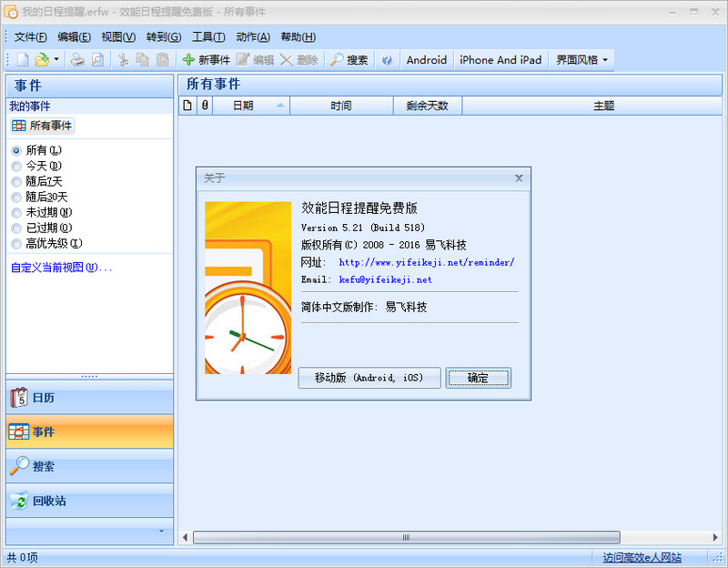Click the paste clipboard icon
Image resolution: width=728 pixels, height=568 pixels.
pyautogui.click(x=163, y=60)
